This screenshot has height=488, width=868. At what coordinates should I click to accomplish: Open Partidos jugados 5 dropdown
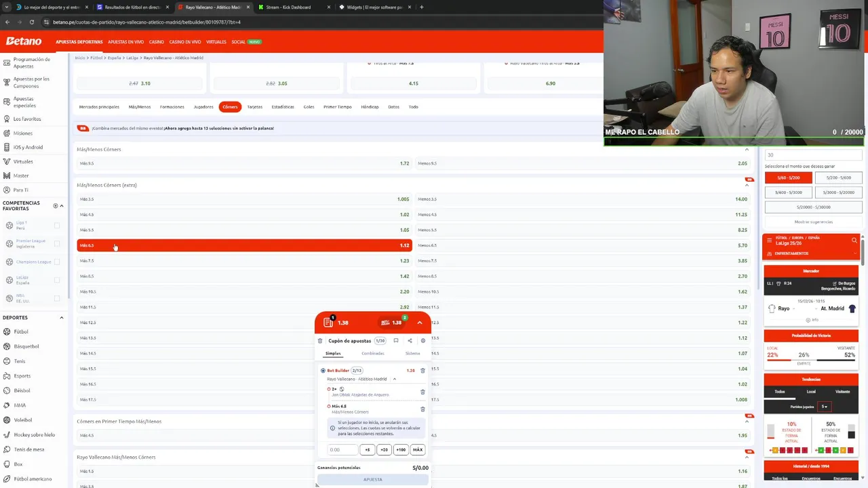[825, 407]
